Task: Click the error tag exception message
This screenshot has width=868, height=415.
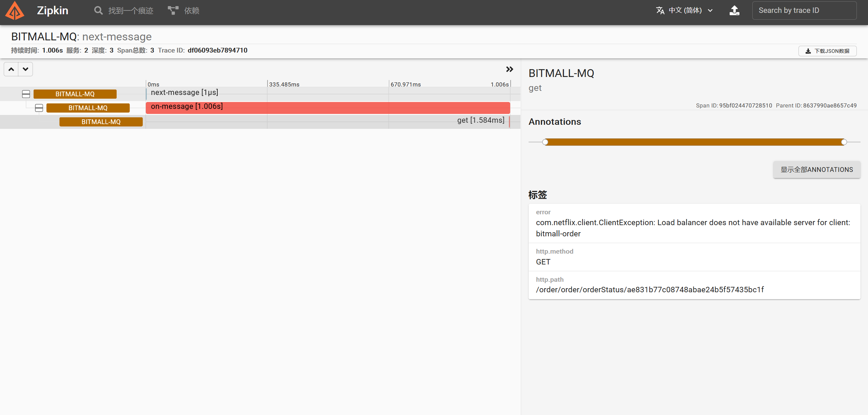Action: click(693, 228)
